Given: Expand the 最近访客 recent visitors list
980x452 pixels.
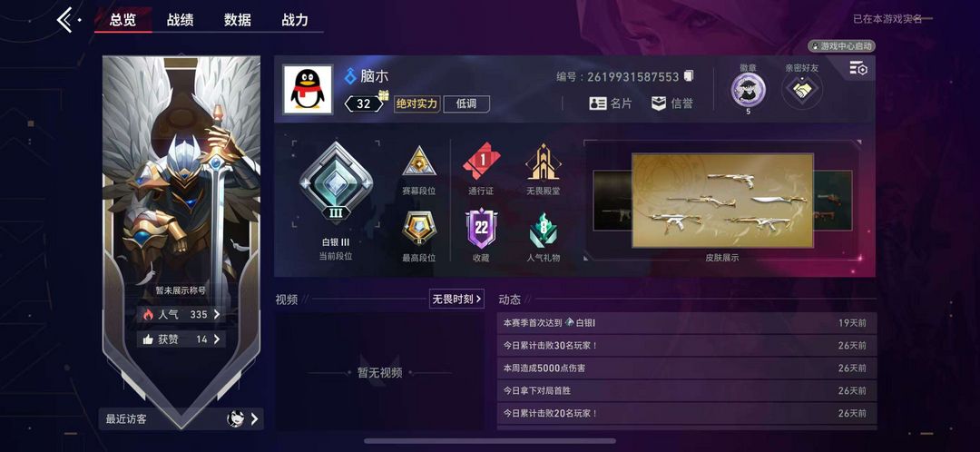Looking at the screenshot, I should point(181,418).
